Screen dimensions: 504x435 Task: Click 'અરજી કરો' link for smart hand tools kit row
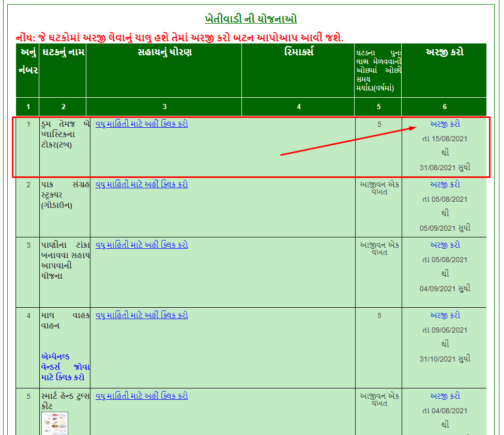445,396
